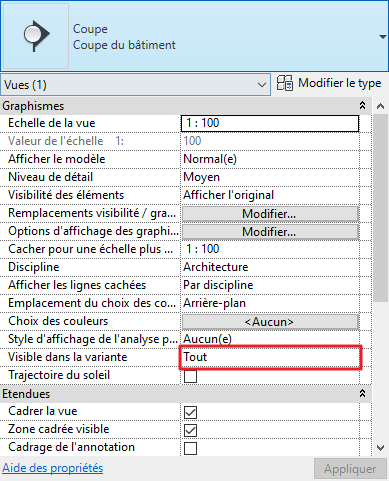Click the Modifier le type icon
The image size is (389, 481).
[285, 83]
